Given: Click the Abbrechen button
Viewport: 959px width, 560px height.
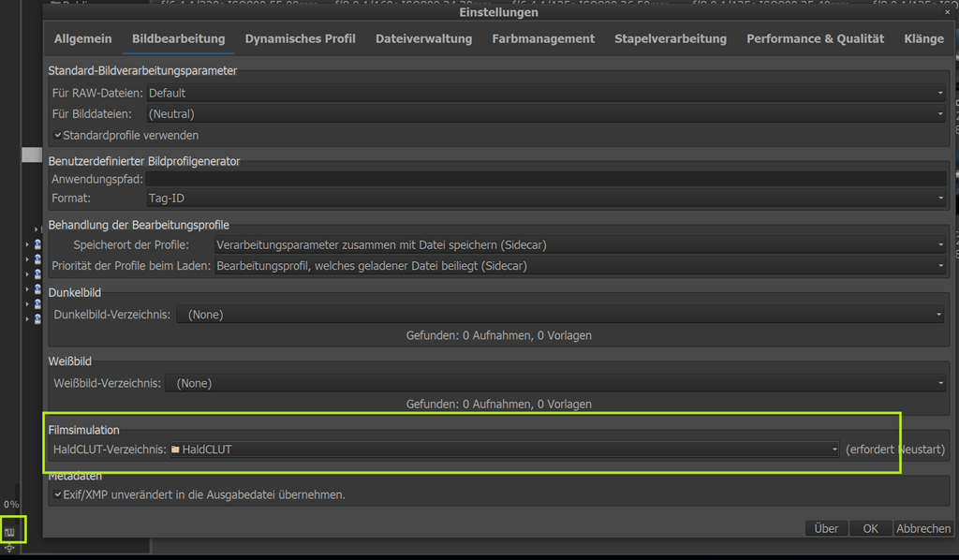Looking at the screenshot, I should pyautogui.click(x=923, y=528).
